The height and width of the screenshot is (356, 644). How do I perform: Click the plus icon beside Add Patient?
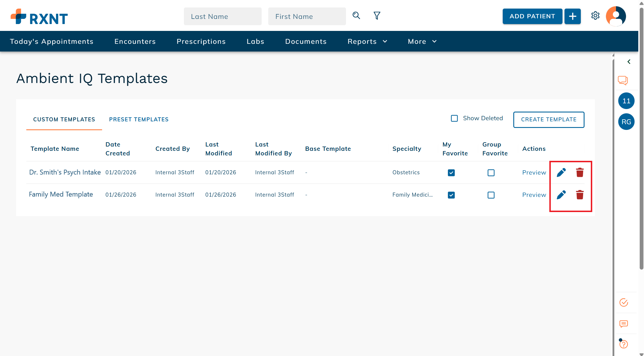pos(573,16)
